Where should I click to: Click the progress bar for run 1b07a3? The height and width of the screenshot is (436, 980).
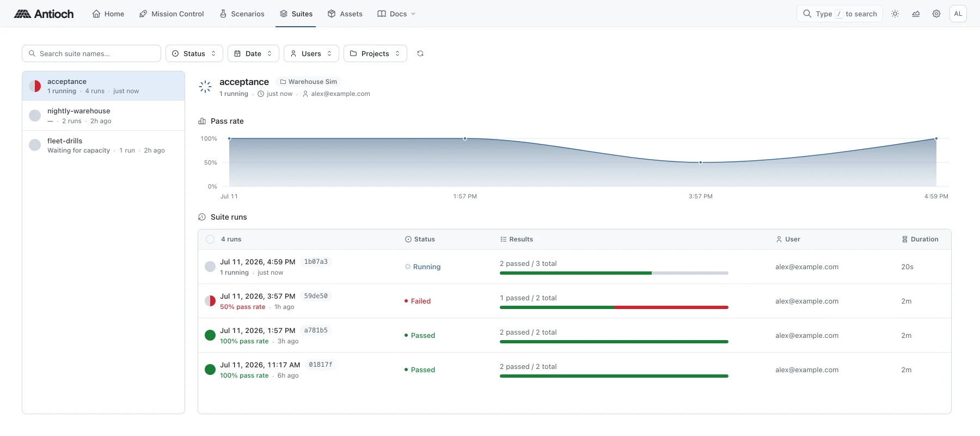click(614, 273)
